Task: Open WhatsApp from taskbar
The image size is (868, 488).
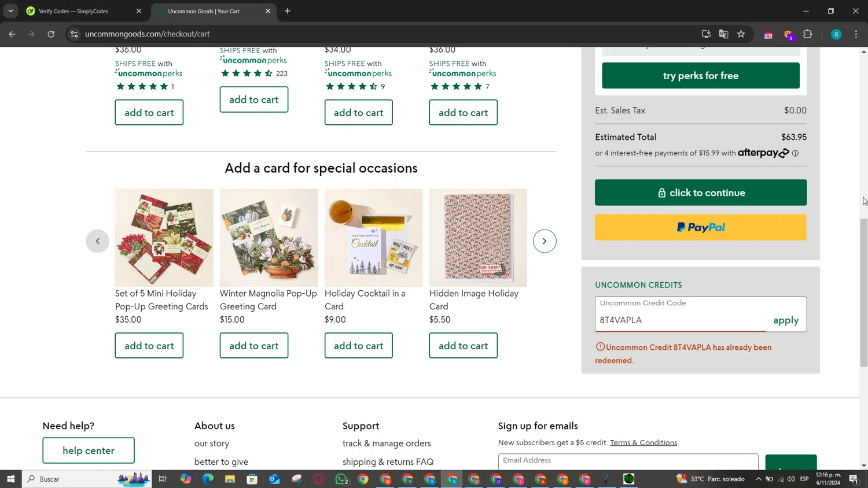Action: [x=341, y=479]
